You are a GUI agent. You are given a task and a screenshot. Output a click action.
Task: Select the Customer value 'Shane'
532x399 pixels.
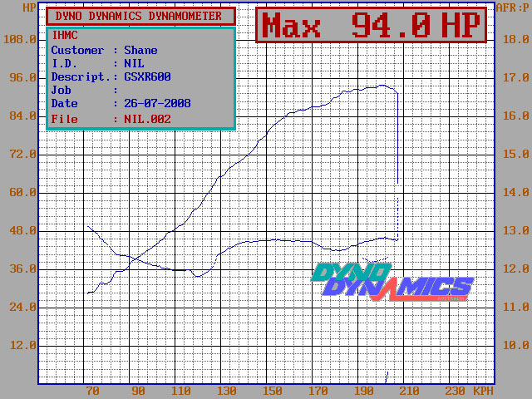(x=140, y=50)
